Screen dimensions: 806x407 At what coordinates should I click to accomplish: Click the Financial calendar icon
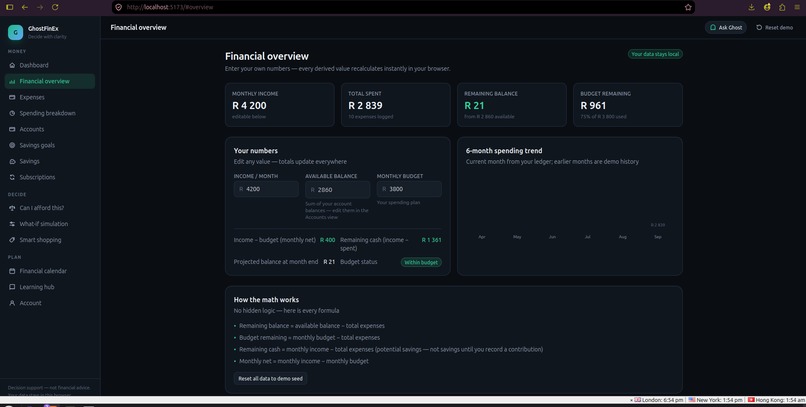(12, 271)
